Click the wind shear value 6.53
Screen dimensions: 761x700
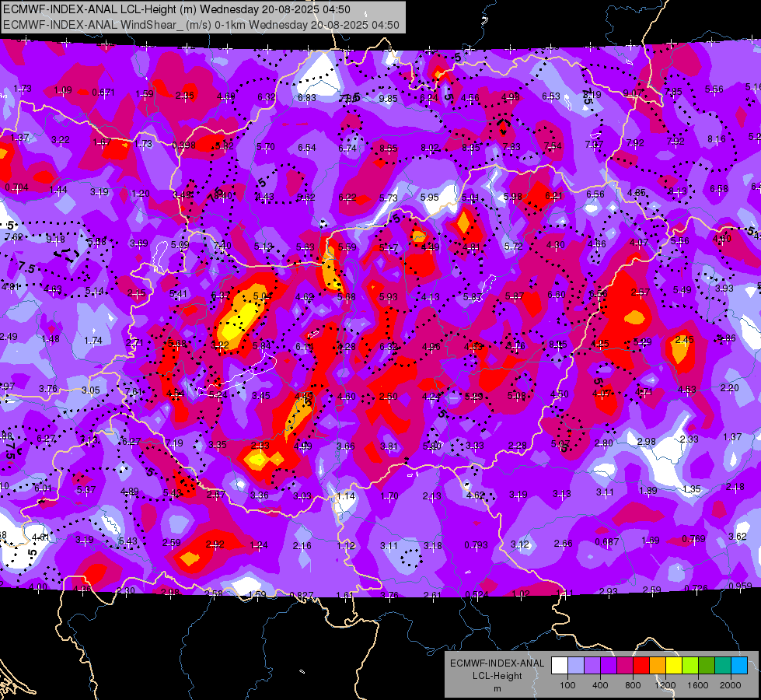(551, 96)
